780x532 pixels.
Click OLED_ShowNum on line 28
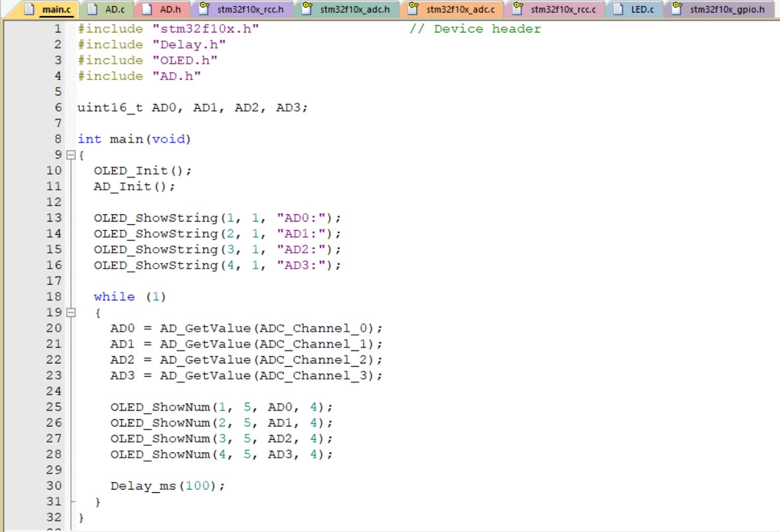[x=160, y=454]
